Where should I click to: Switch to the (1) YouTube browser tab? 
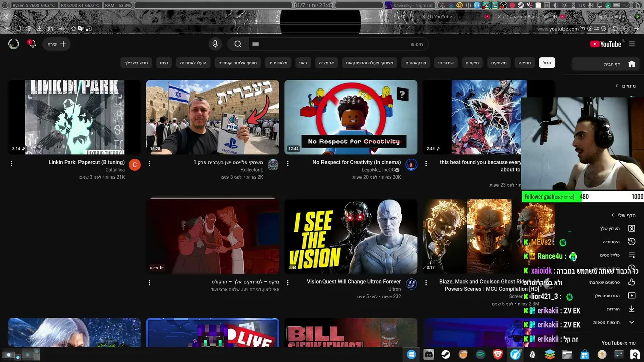click(x=455, y=17)
